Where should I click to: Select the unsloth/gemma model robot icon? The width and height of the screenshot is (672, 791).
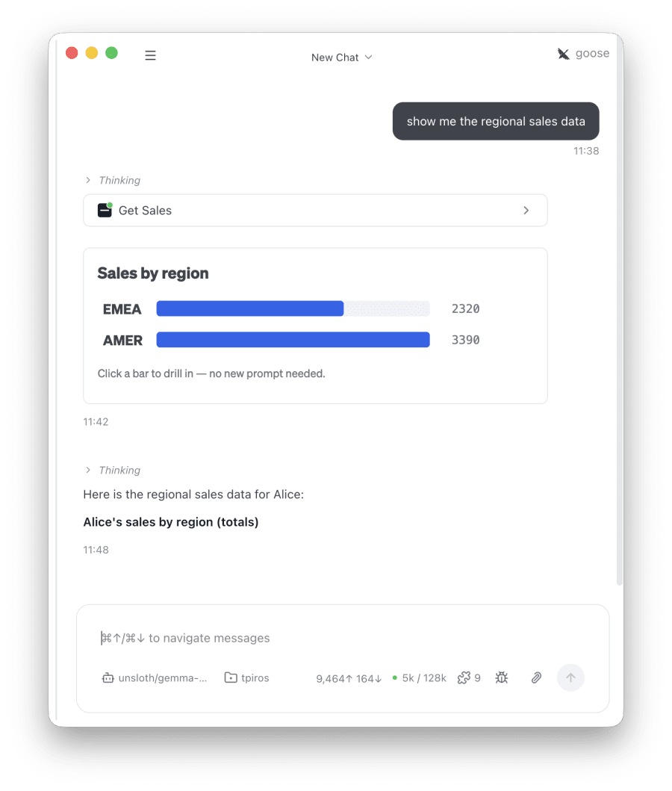tap(108, 677)
